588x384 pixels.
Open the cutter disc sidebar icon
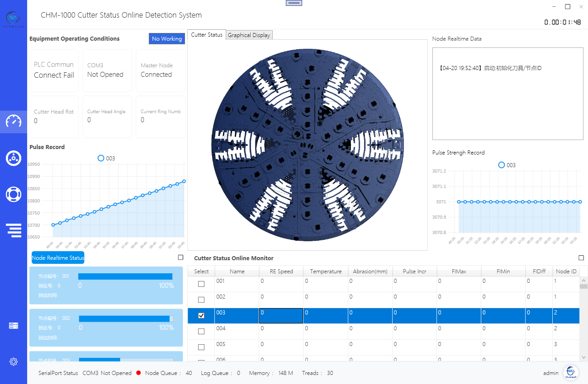[14, 158]
